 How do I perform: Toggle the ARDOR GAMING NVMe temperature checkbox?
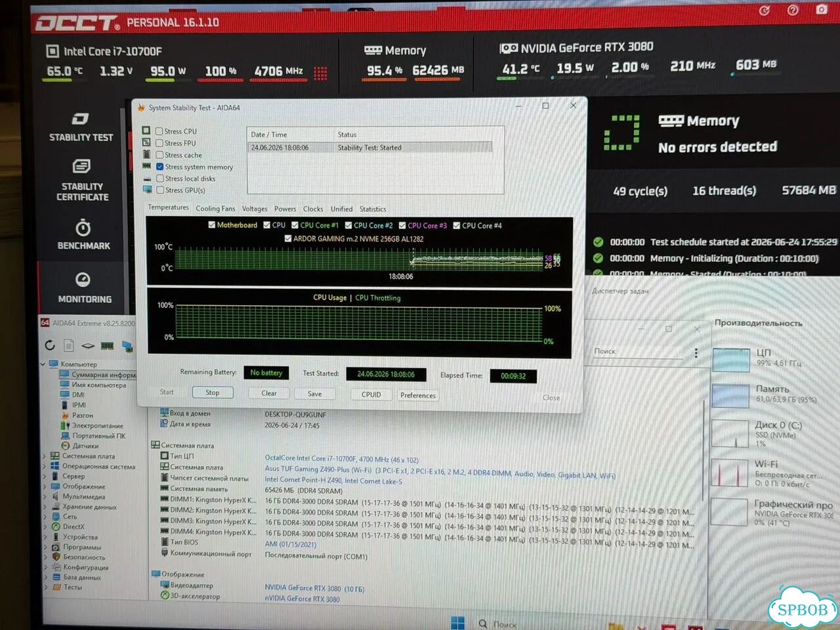click(x=287, y=238)
